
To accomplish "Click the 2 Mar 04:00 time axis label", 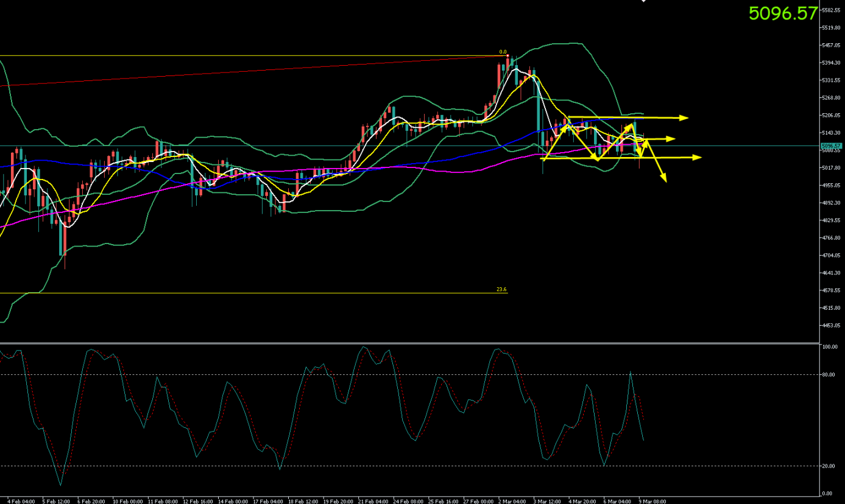I will [512, 502].
